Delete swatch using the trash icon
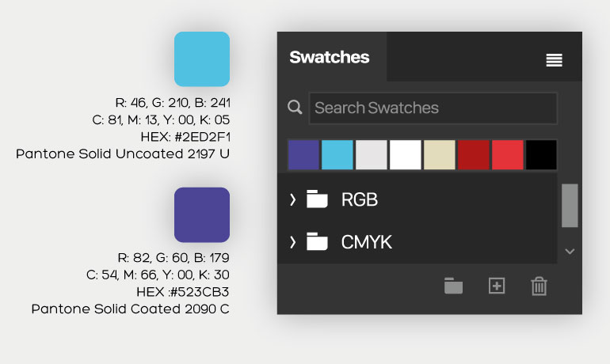The image size is (610, 364). [539, 286]
